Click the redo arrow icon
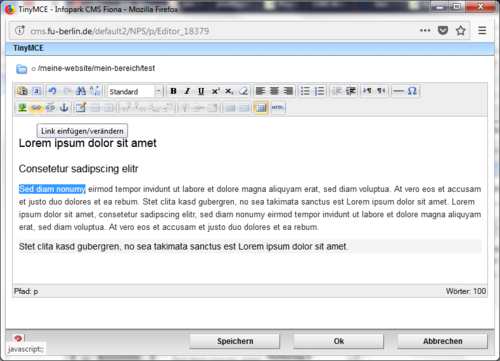500x361 pixels. (67, 91)
